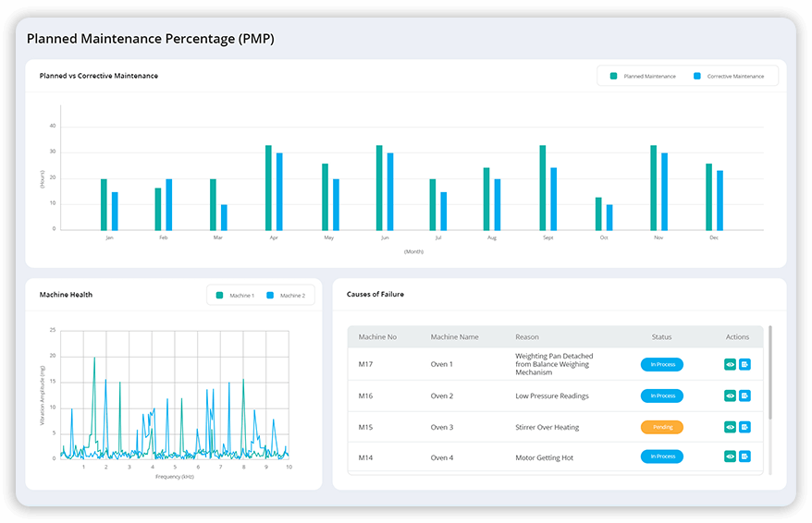
Task: Edit the M14 Motor Getting Hot entry
Action: point(744,456)
